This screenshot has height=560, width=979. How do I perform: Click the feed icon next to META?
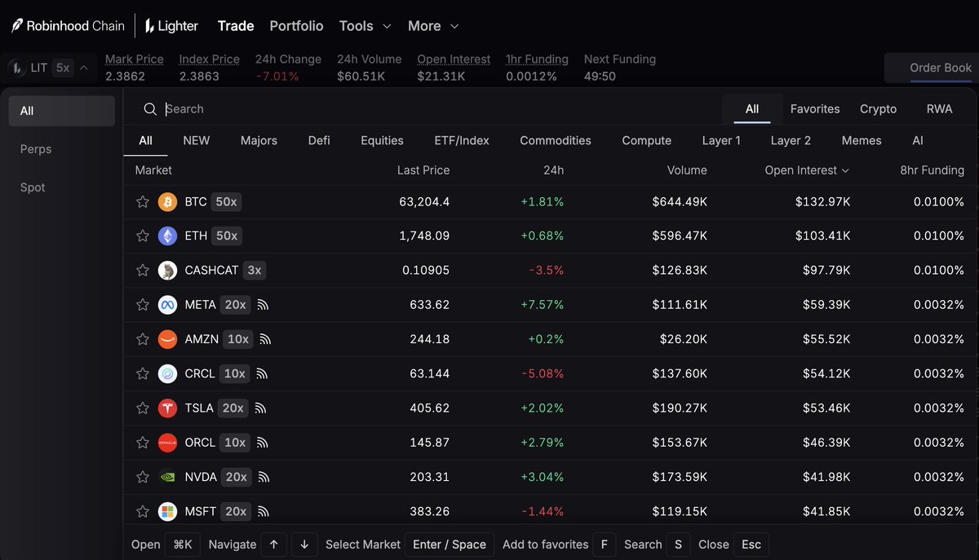263,305
